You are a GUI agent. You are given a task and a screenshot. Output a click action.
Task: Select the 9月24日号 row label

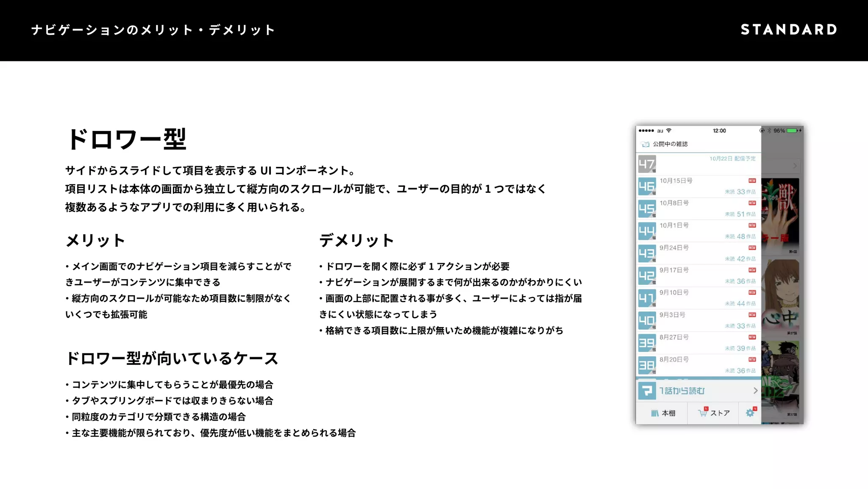click(674, 248)
